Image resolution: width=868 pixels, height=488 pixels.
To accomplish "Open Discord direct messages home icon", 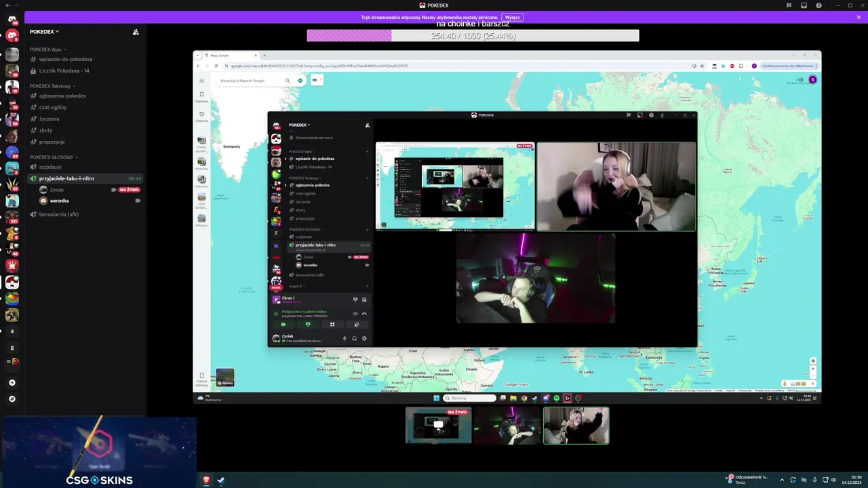I will click(12, 20).
